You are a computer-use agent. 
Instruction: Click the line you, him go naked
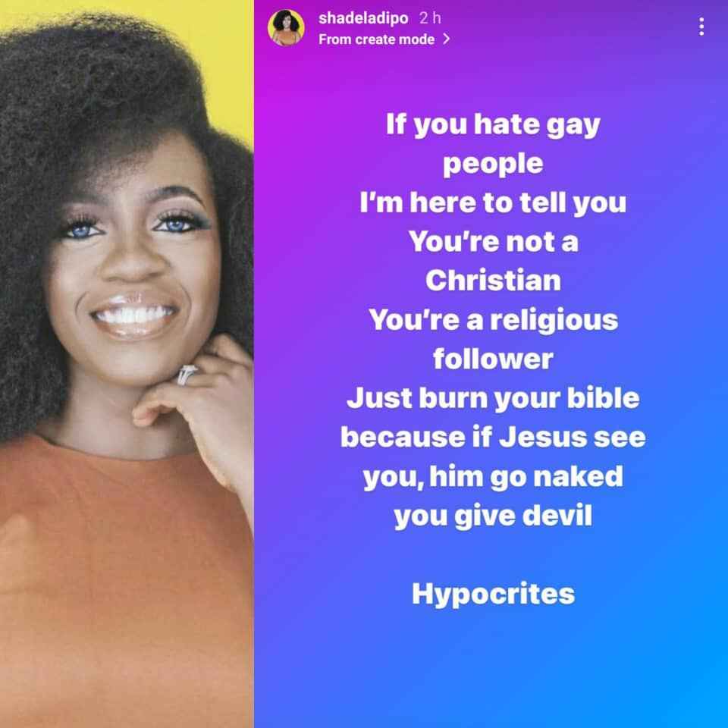[x=493, y=477]
